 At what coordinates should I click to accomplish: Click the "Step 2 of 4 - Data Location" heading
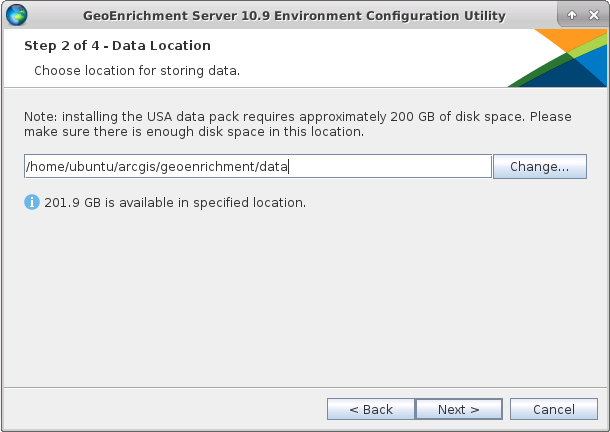click(117, 46)
